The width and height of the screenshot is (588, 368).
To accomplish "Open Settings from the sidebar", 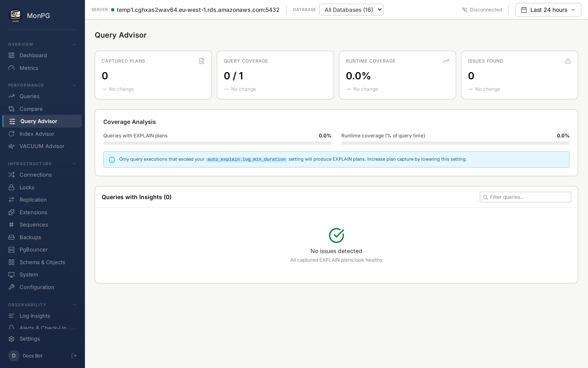I will (x=42, y=339).
